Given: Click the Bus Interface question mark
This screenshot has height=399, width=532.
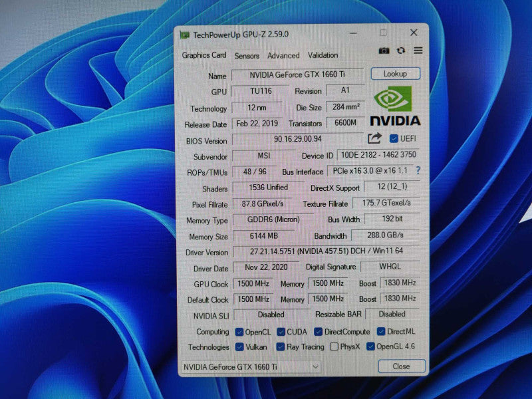Looking at the screenshot, I should click(x=418, y=170).
